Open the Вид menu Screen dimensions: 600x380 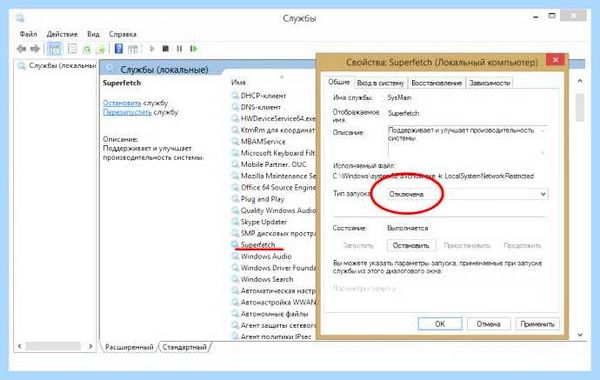[93, 34]
